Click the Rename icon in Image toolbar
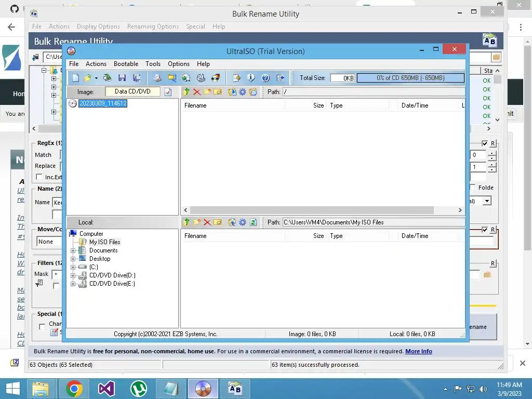This screenshot has height=399, width=532. pyautogui.click(x=218, y=92)
